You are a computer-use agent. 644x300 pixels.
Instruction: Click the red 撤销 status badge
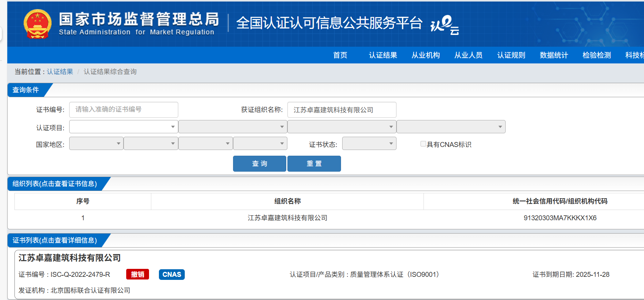138,275
